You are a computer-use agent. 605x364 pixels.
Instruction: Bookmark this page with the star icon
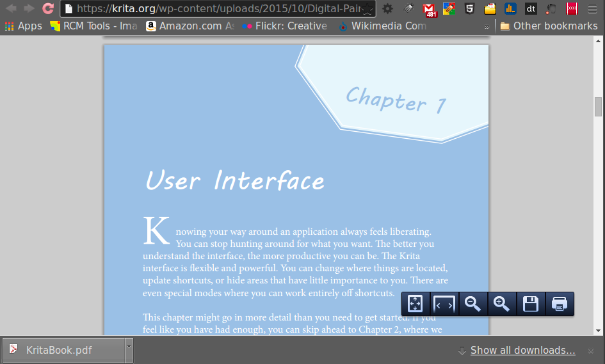(367, 9)
